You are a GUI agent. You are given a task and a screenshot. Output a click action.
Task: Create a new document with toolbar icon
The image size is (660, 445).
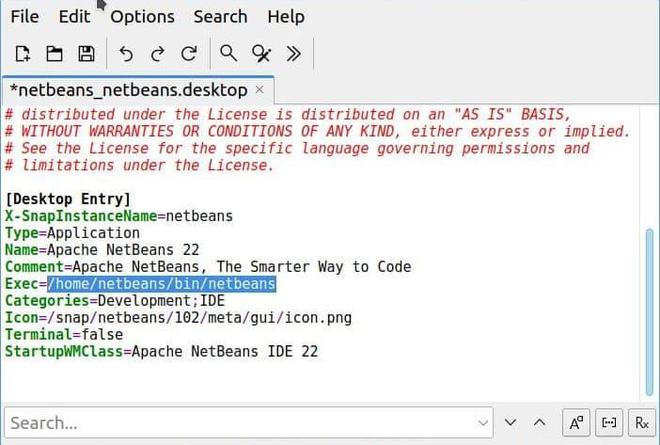click(23, 54)
